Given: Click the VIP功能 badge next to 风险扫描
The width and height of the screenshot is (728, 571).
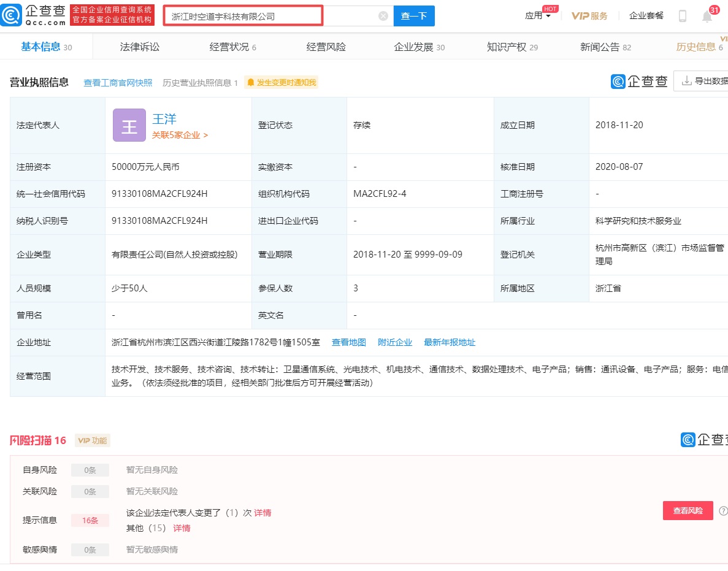Looking at the screenshot, I should tap(93, 440).
